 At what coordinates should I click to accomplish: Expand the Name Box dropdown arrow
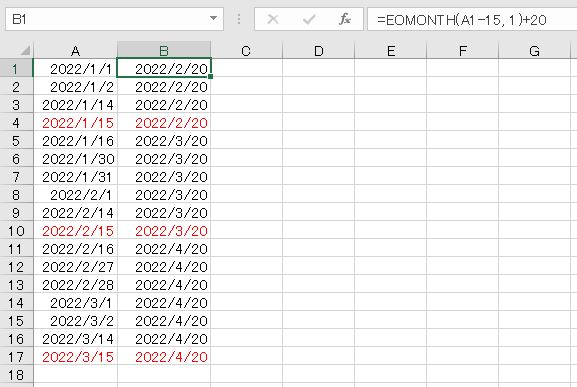(213, 18)
